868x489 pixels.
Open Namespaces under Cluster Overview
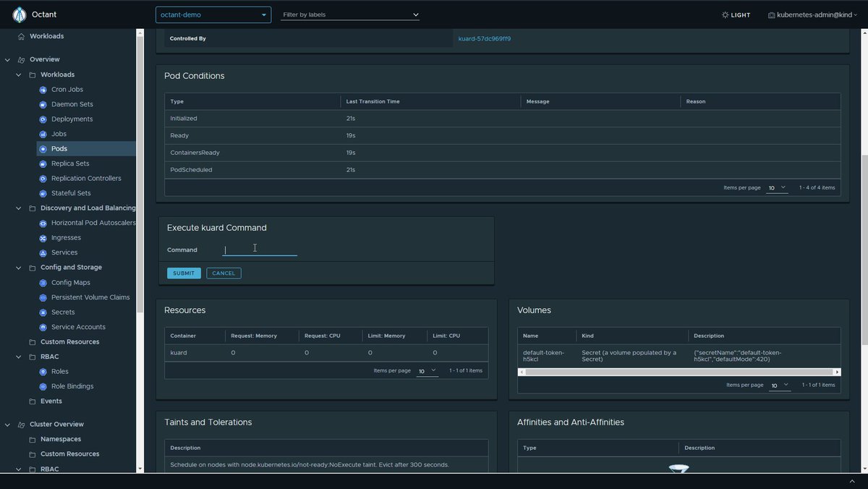[x=61, y=439]
